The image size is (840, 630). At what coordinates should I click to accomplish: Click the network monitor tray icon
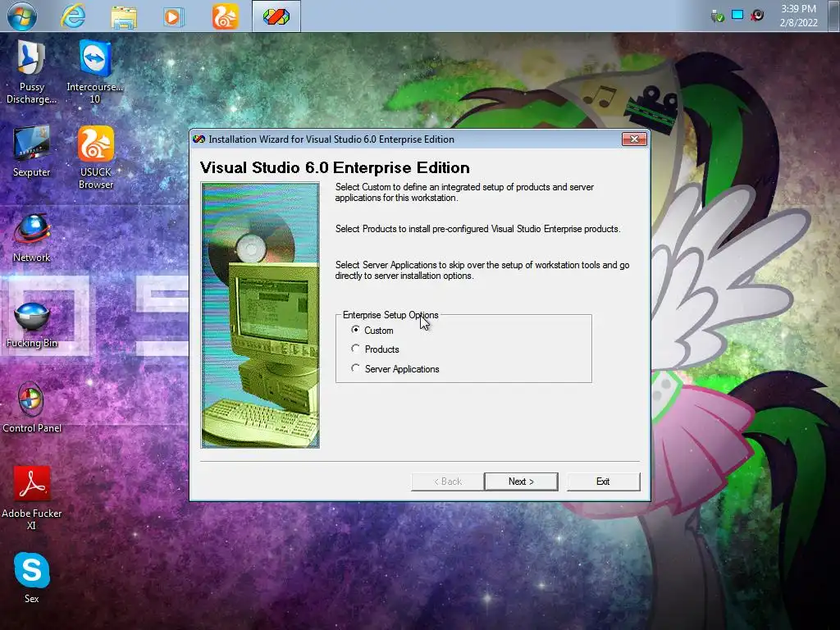737,15
